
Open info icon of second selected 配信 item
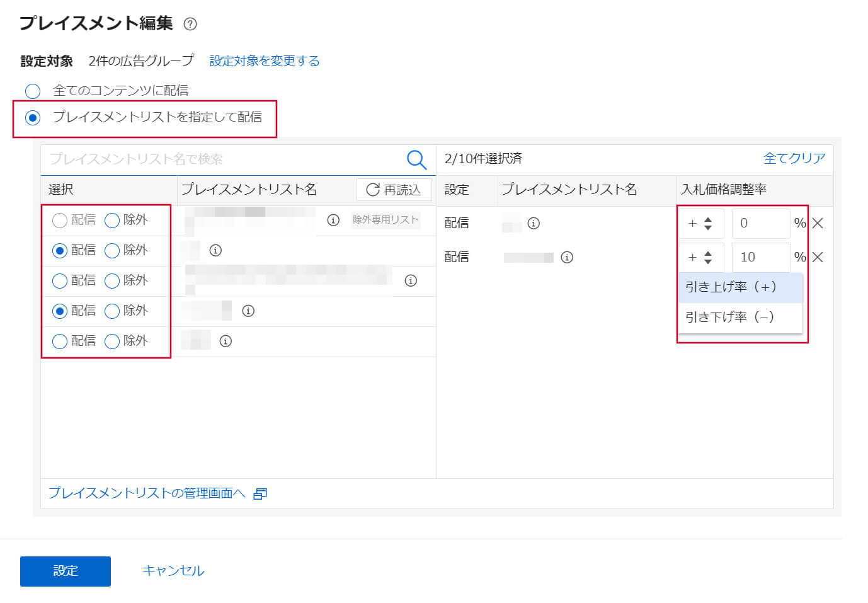[x=567, y=257]
